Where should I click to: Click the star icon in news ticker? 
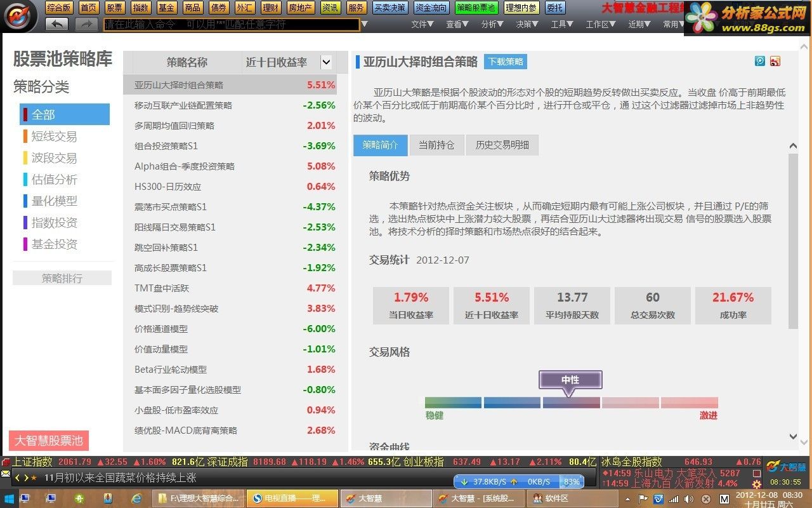pos(34,478)
